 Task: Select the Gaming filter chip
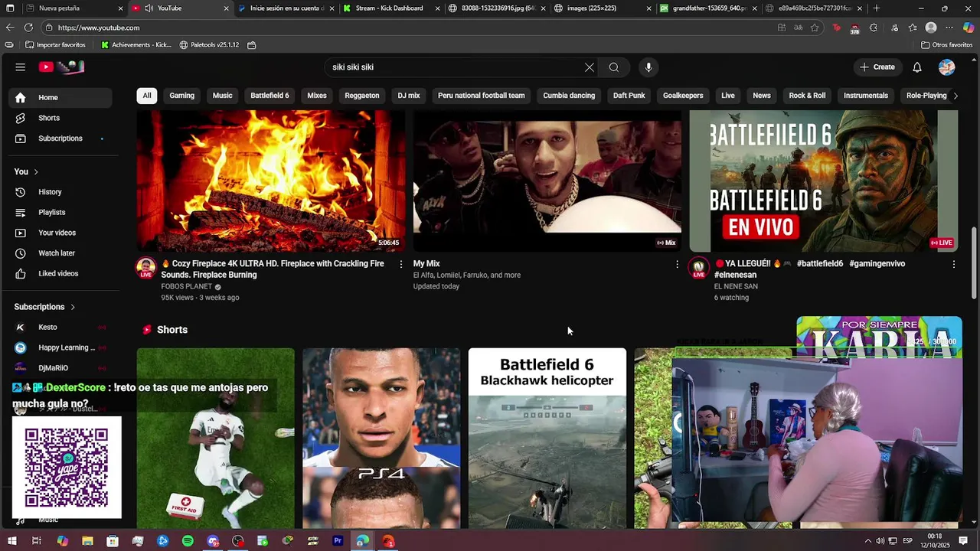coord(181,96)
